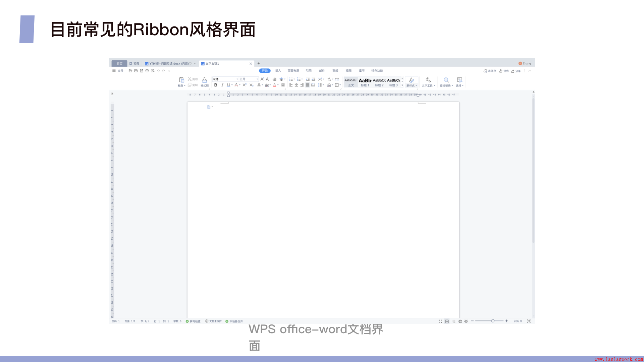Open the 文字工具 wrench tool
644x362 pixels.
point(428,80)
